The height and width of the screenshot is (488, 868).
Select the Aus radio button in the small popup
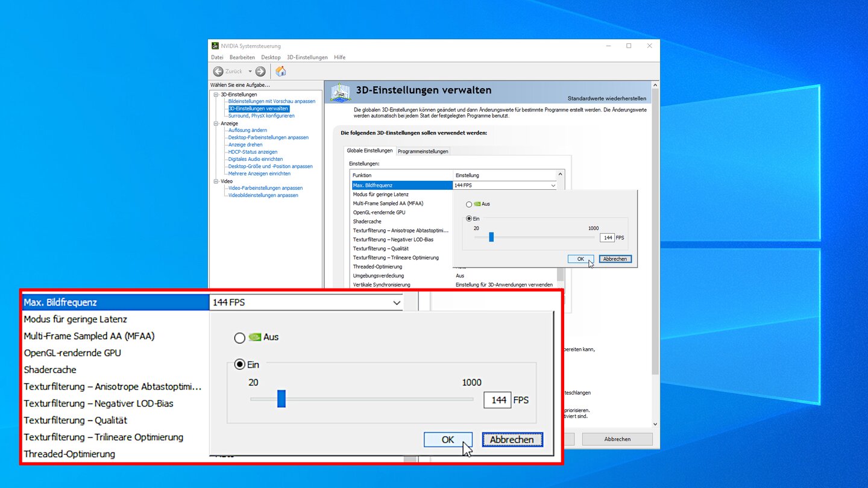point(469,205)
